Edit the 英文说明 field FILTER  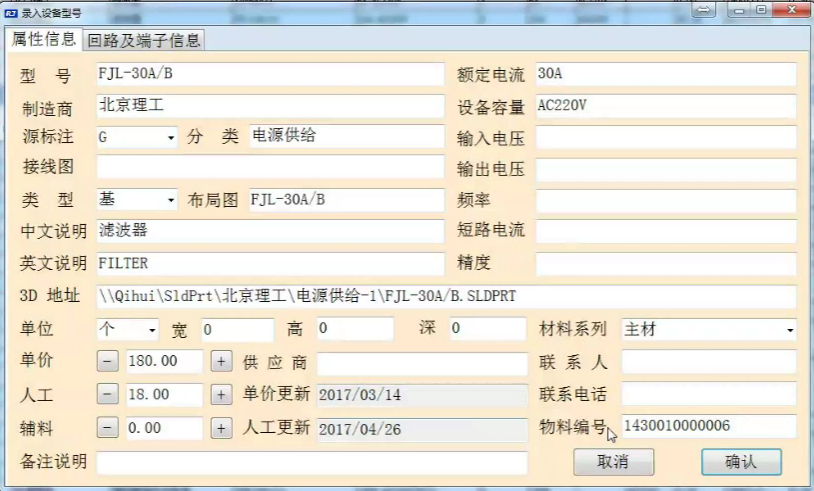270,264
